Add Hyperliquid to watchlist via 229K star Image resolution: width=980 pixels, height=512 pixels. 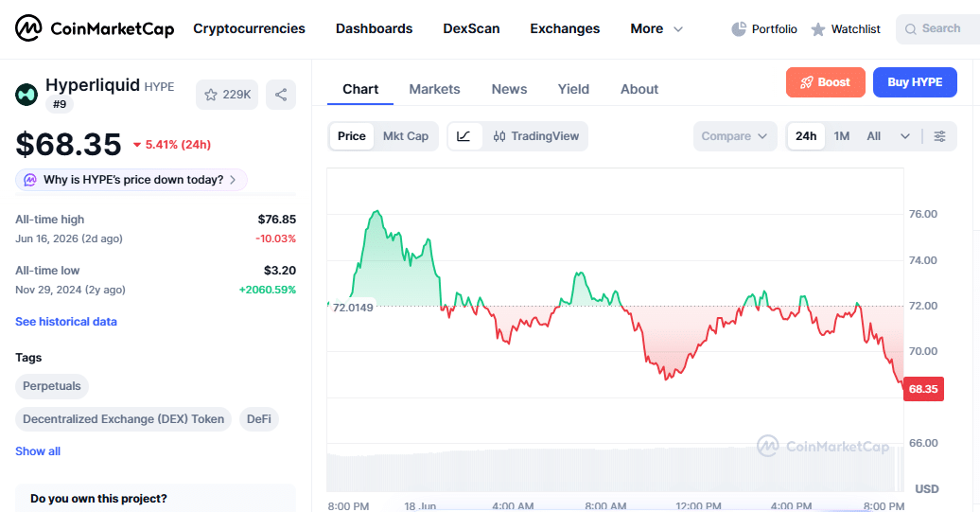[x=227, y=95]
